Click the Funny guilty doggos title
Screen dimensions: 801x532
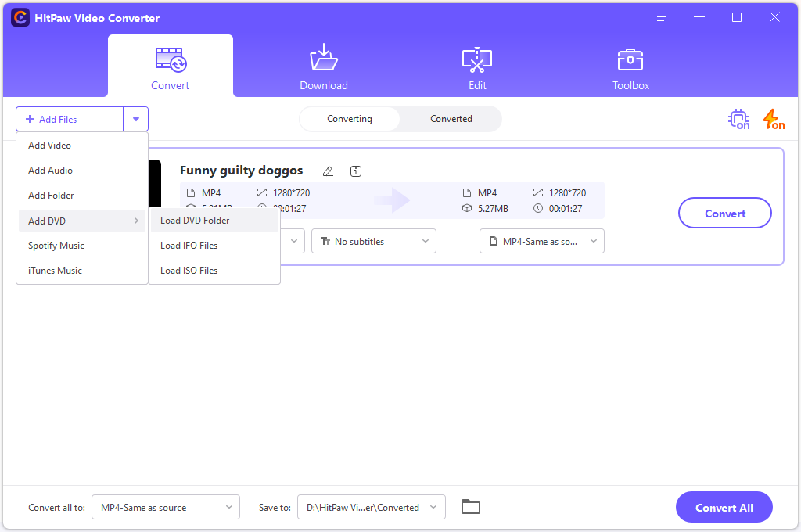(241, 171)
